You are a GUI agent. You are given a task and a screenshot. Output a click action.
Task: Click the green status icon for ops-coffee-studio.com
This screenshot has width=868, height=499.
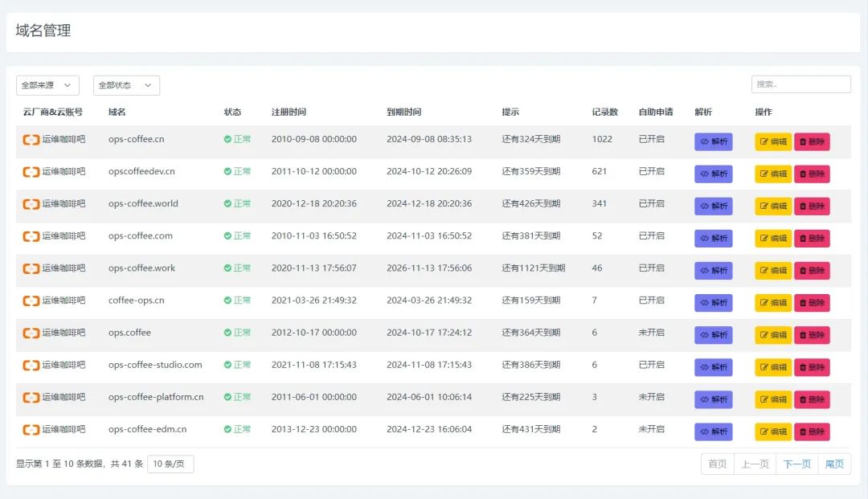point(228,365)
